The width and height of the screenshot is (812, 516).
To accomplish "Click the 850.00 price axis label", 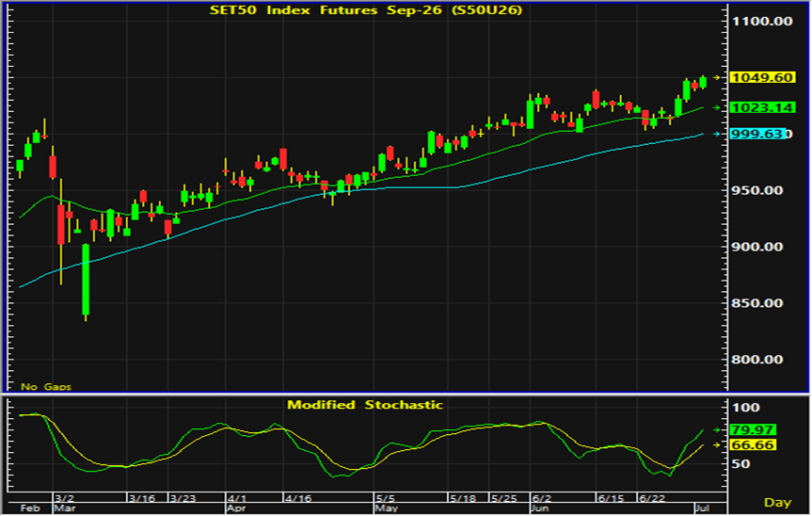I will click(756, 303).
